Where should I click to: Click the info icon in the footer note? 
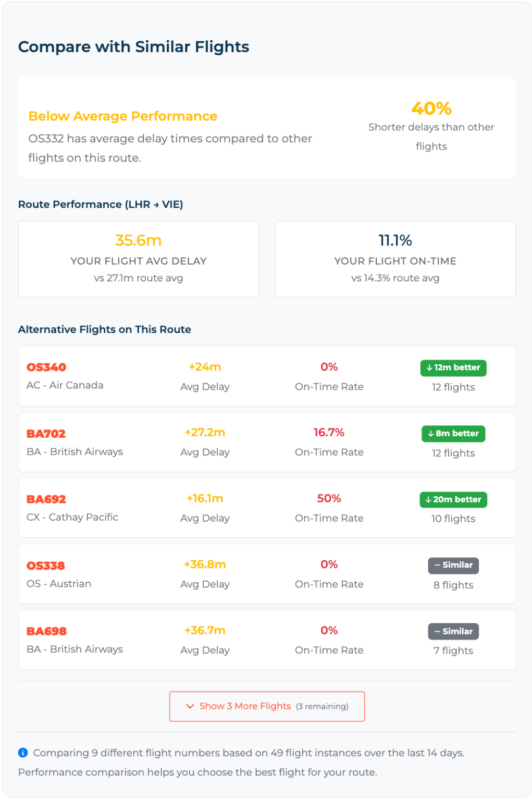(x=22, y=753)
